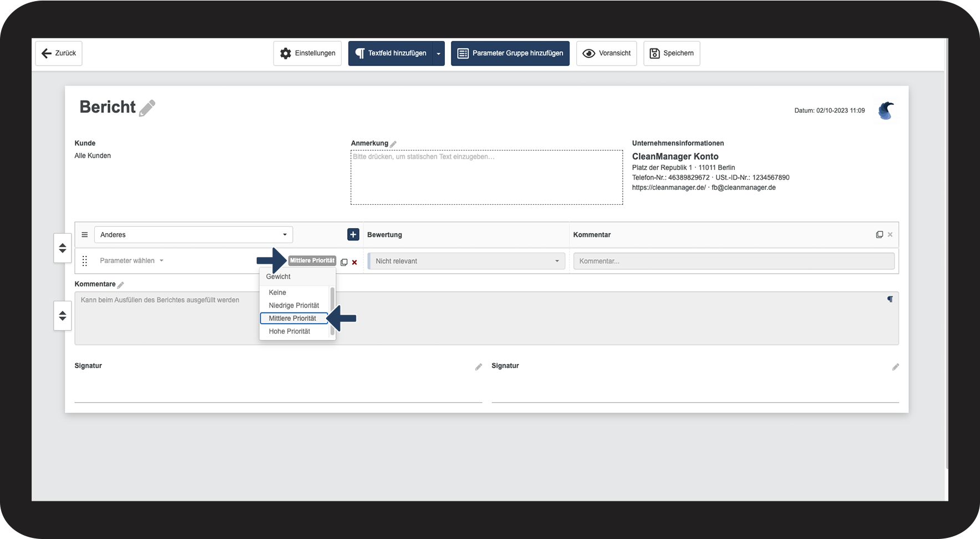Open the Anderes group dropdown
The width and height of the screenshot is (980, 539).
click(x=194, y=235)
